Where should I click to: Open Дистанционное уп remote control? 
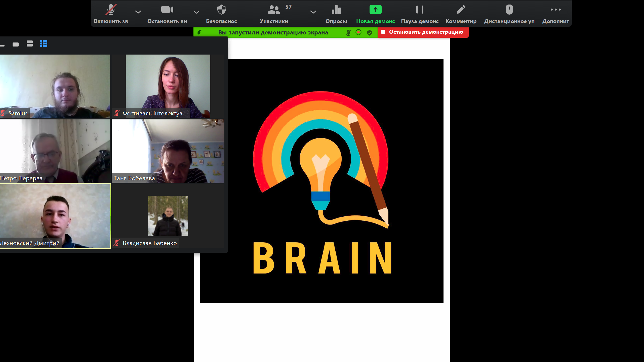pos(509,14)
